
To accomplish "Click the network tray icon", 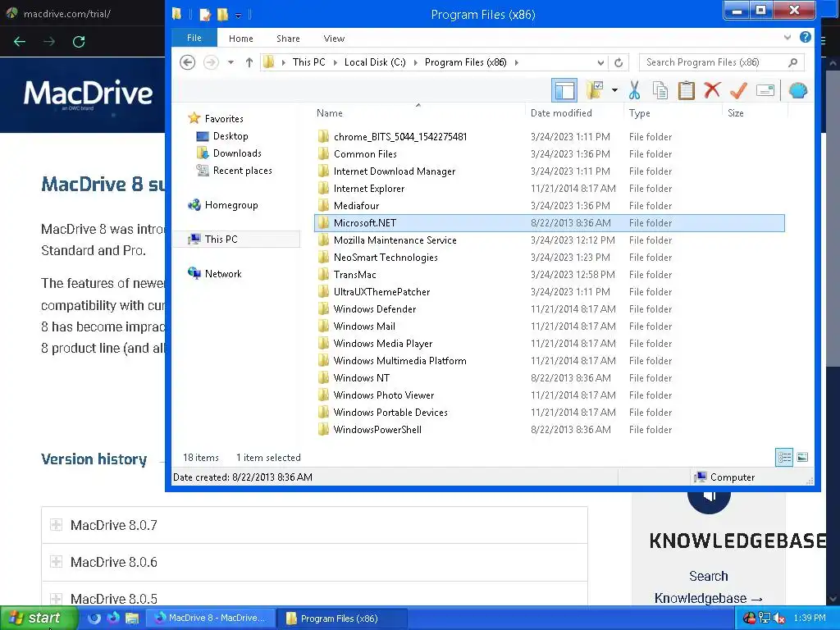I will [765, 618].
